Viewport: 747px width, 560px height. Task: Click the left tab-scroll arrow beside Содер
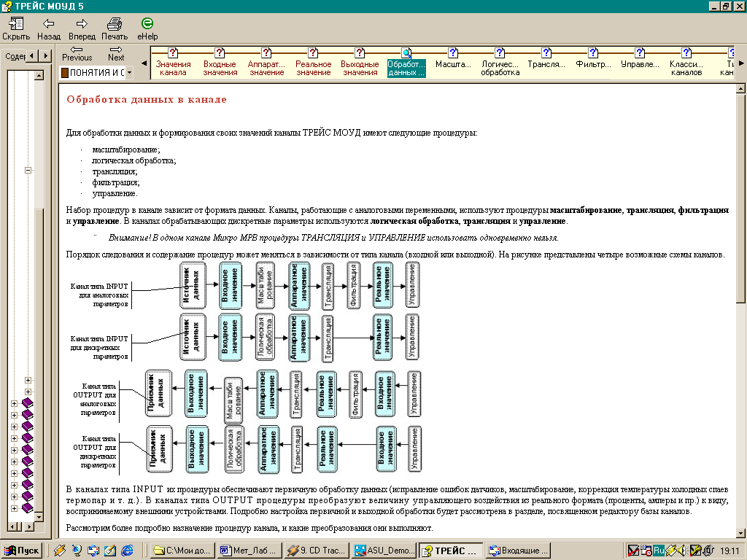(31, 55)
